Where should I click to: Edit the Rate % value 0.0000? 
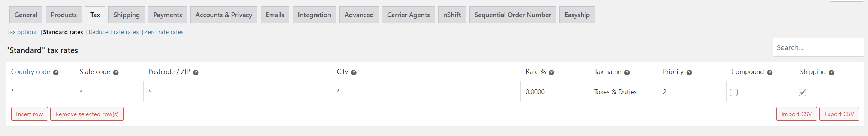tap(555, 92)
